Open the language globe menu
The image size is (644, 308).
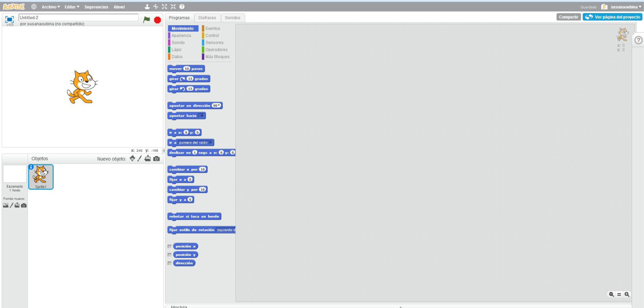pos(34,7)
